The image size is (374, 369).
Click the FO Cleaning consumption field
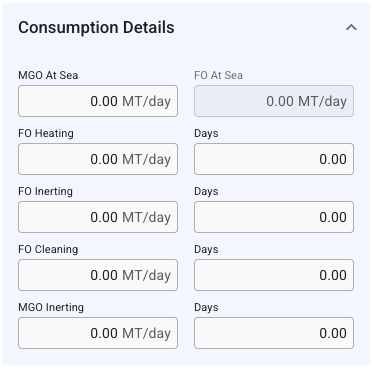coord(98,275)
